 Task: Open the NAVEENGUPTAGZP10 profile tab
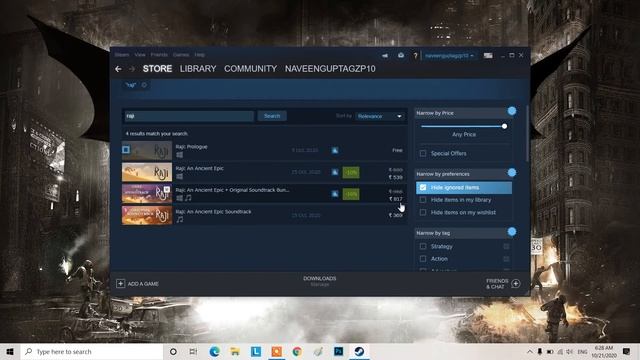click(x=330, y=69)
